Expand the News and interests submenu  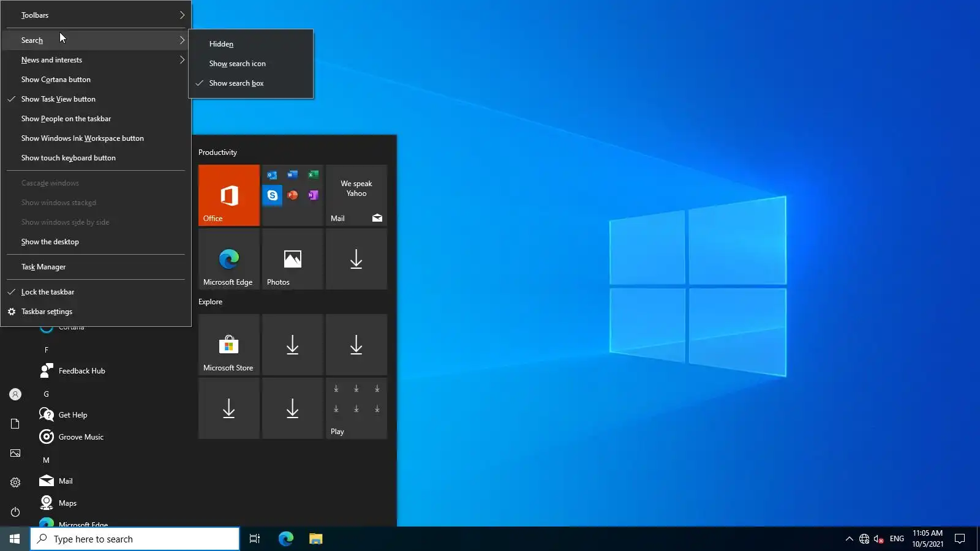coord(96,60)
